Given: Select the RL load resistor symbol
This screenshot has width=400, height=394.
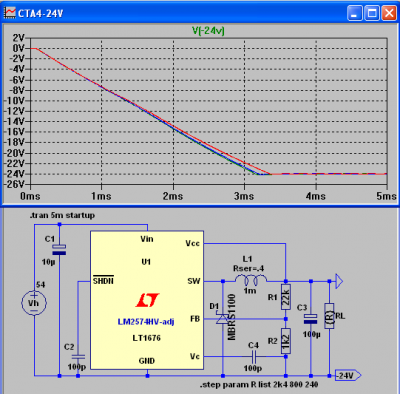Looking at the screenshot, I should coord(329,316).
